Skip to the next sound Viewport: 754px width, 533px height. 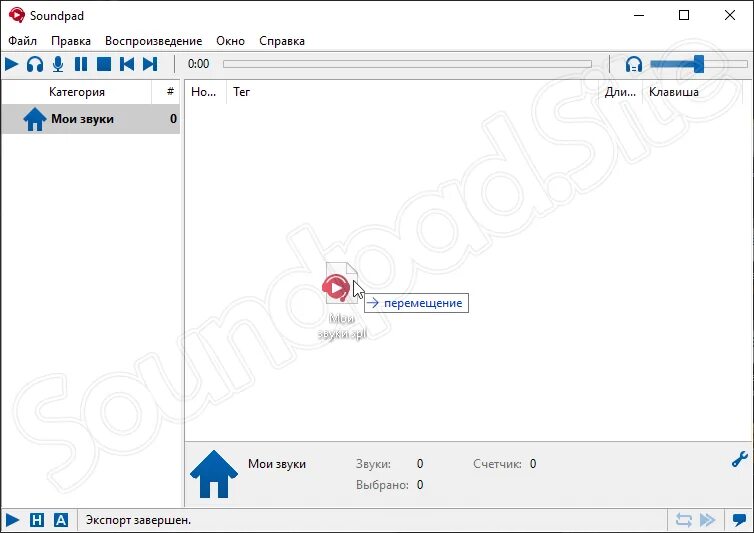pos(150,64)
